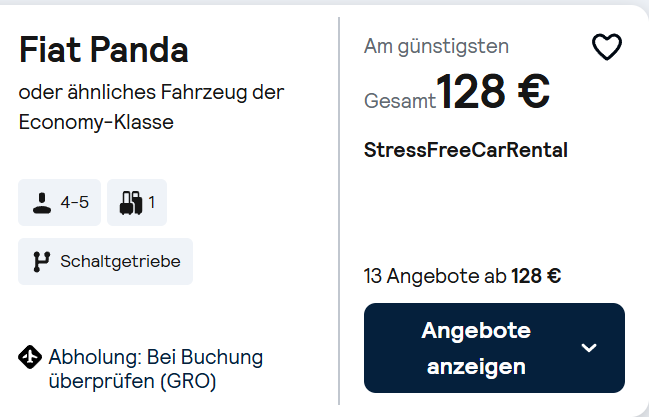Click the luggage suitcases icon
This screenshot has width=649, height=417.
pos(131,203)
